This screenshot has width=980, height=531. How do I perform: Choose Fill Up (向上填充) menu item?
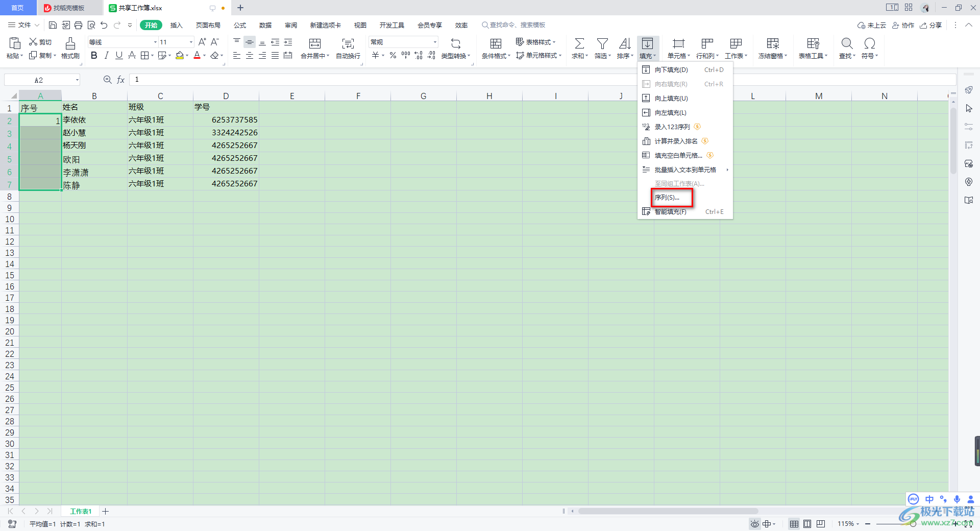[685, 98]
